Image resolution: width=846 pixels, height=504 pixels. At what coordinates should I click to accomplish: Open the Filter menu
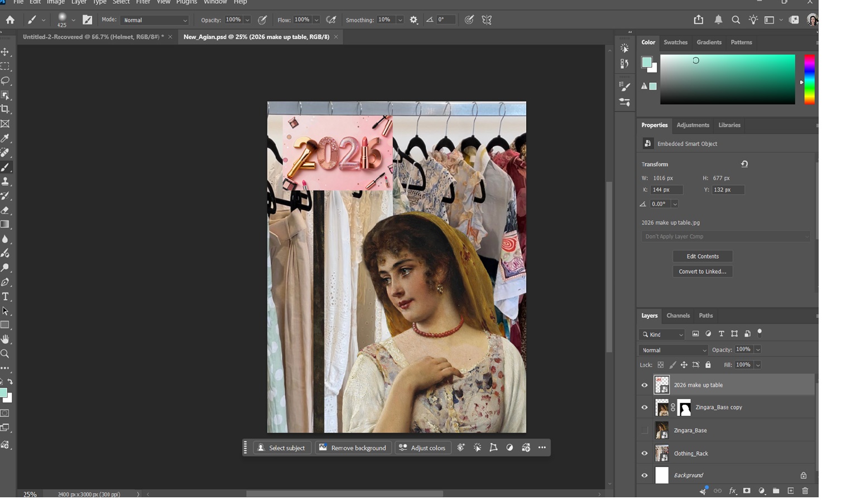[x=143, y=2]
